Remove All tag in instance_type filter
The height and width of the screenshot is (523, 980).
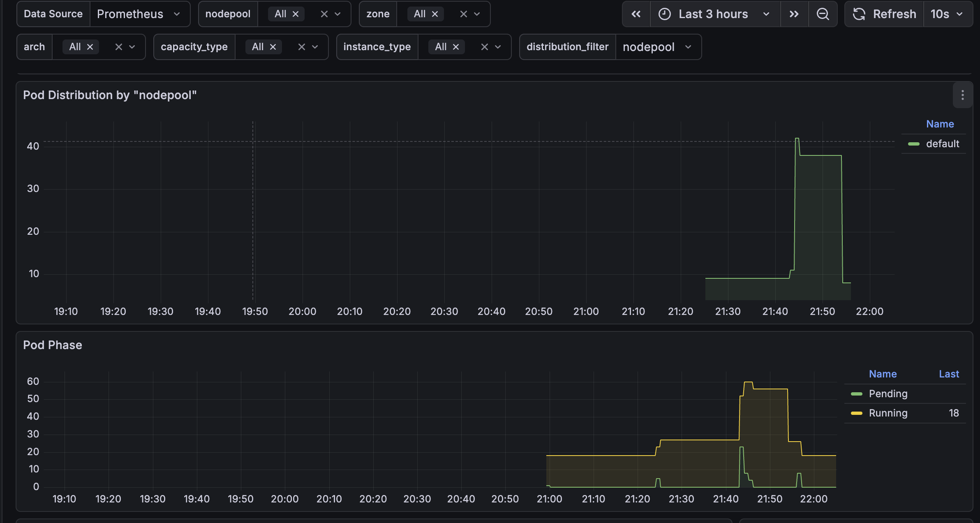456,47
